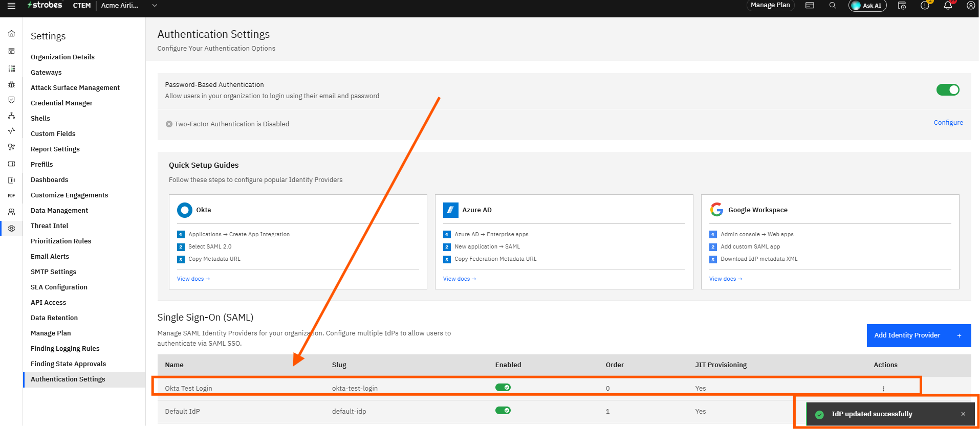Image resolution: width=980 pixels, height=429 pixels.
Task: Open the connected nodes icon in the left rail
Action: 11,147
